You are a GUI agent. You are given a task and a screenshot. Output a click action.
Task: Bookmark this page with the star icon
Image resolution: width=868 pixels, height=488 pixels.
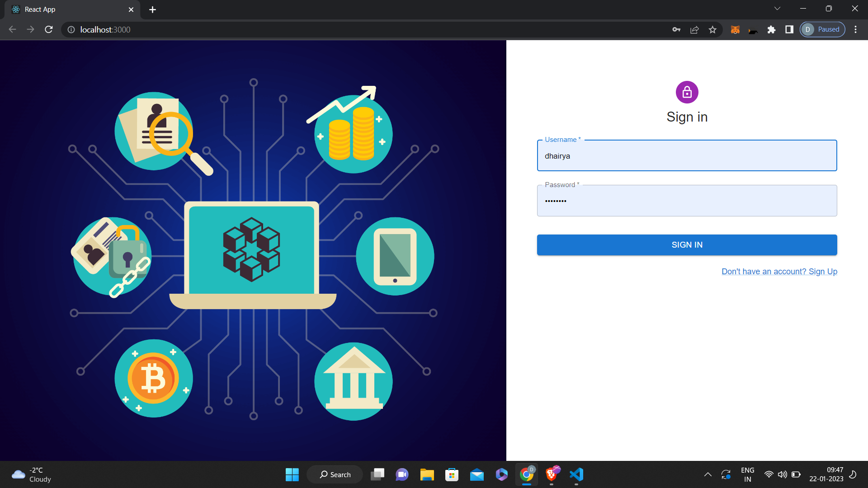(712, 30)
